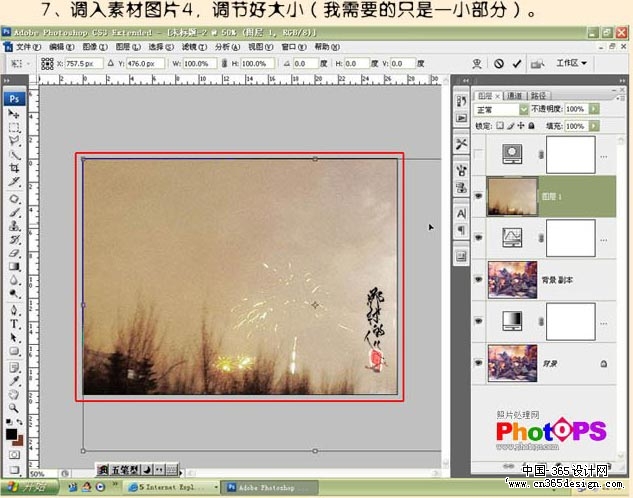This screenshot has height=498, width=633.
Task: Commit the transform with the checkmark
Action: tap(517, 63)
